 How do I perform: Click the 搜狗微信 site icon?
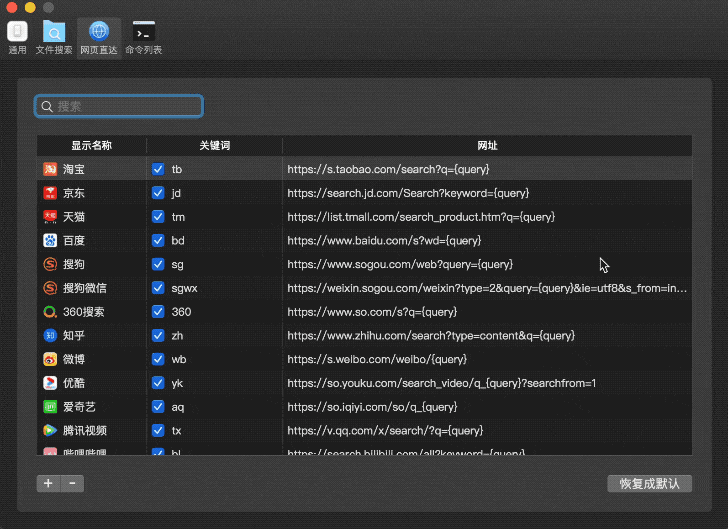(x=50, y=288)
